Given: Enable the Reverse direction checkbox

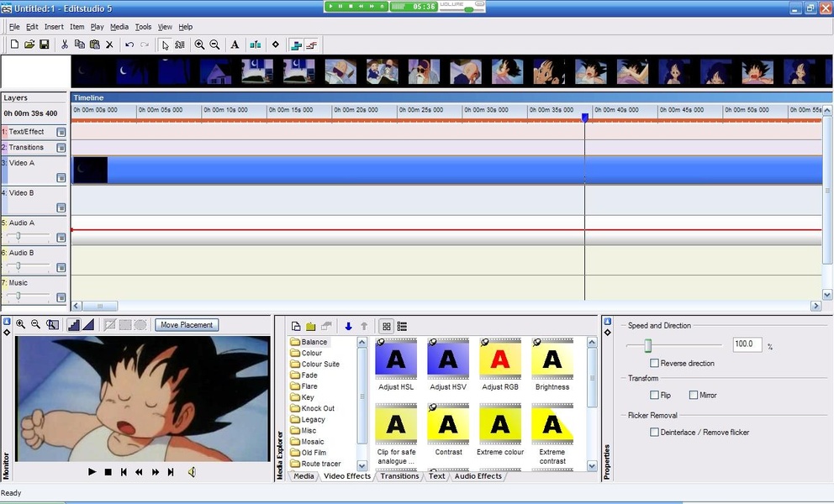Looking at the screenshot, I should (655, 364).
